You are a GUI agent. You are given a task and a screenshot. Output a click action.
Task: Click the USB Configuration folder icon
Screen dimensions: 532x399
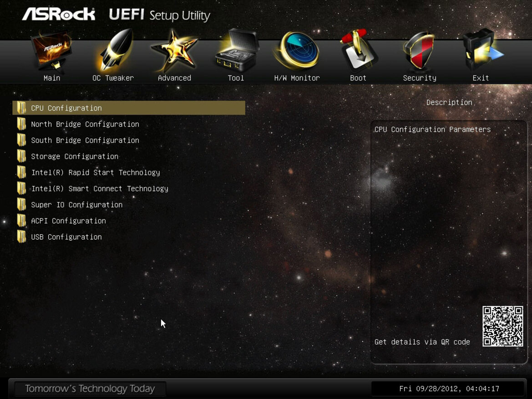[22, 237]
